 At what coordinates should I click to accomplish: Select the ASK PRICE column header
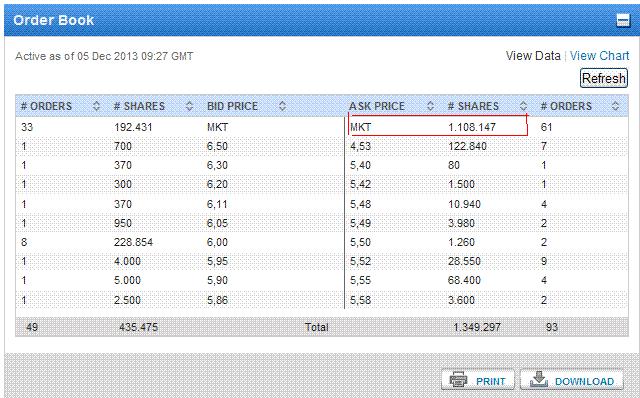pos(377,106)
